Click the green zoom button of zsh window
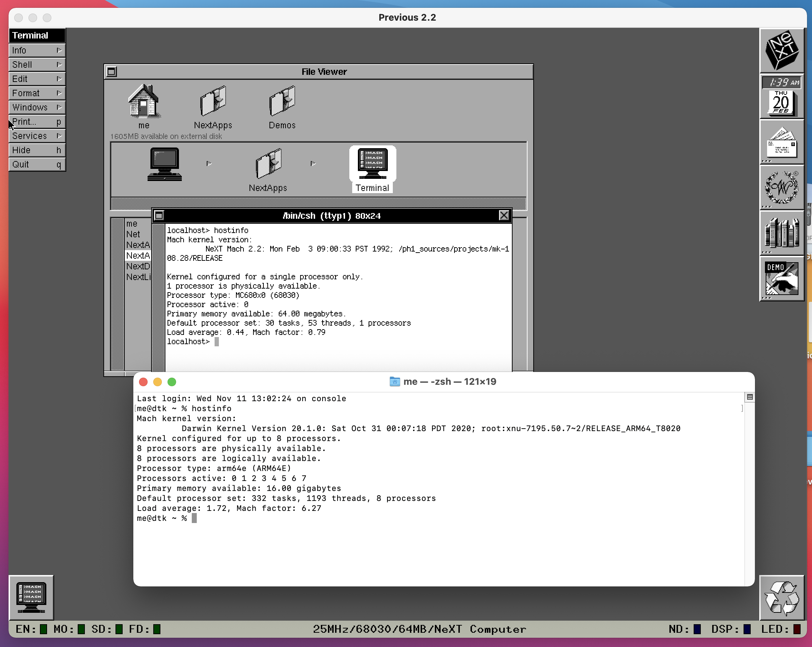812x647 pixels. tap(172, 382)
